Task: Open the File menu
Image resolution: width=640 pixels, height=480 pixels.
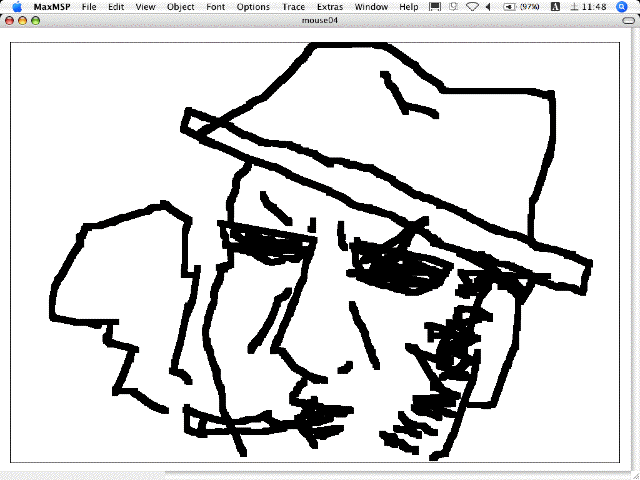Action: point(89,7)
